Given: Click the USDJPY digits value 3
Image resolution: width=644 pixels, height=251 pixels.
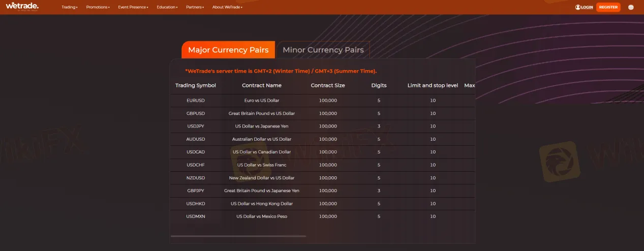Looking at the screenshot, I should [379, 126].
